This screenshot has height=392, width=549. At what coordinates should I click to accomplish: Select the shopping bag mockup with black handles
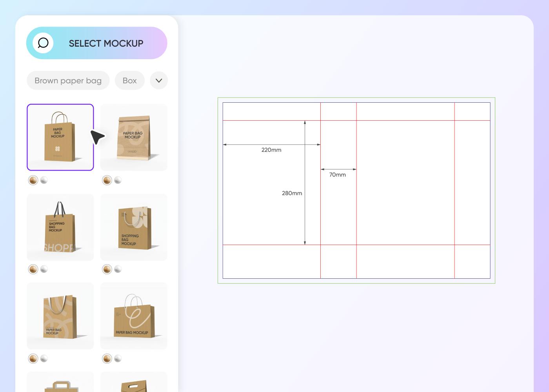[60, 227]
